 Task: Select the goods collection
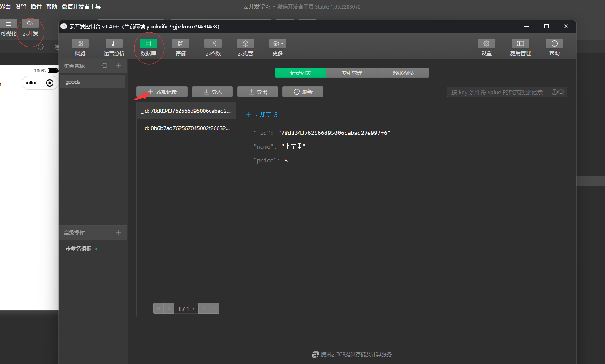click(x=93, y=82)
